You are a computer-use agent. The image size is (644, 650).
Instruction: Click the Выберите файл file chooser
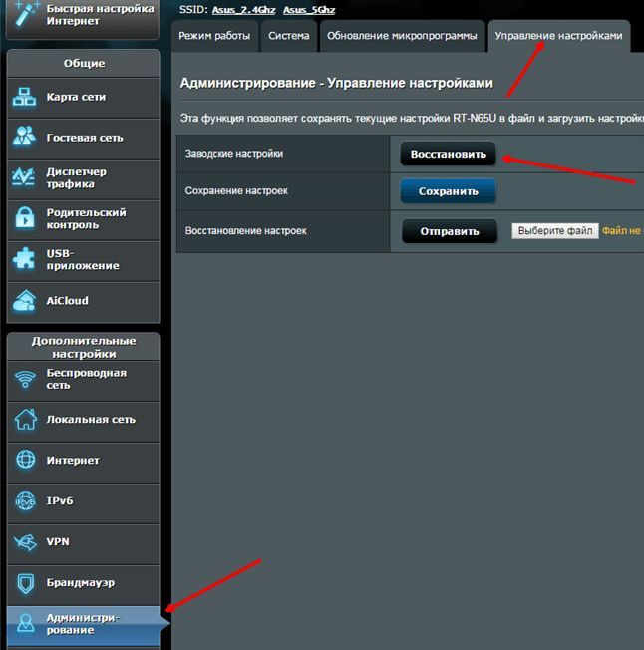click(555, 231)
